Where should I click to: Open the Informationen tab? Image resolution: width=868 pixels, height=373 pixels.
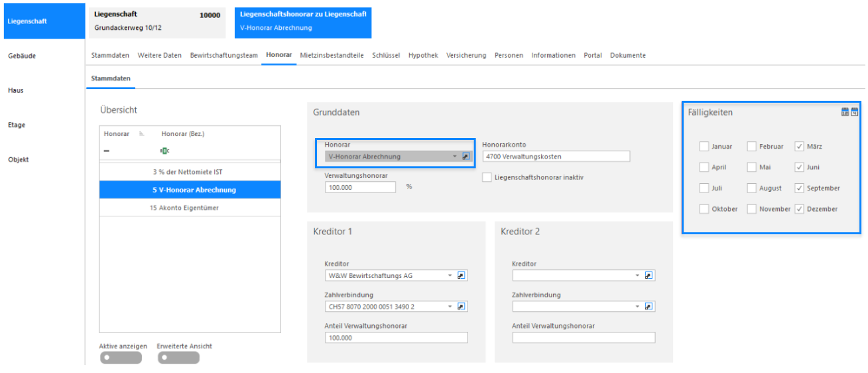(553, 56)
